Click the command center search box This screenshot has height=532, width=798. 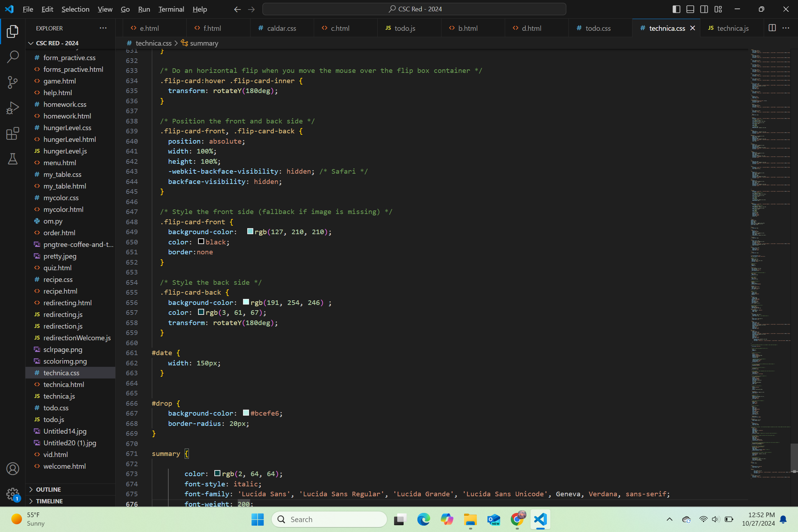[414, 9]
